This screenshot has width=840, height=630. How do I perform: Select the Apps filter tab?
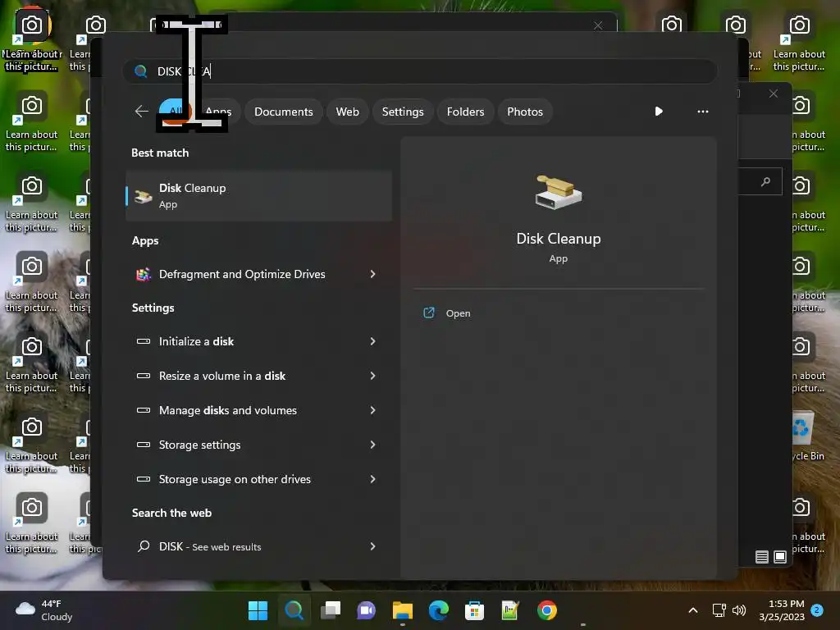click(x=218, y=112)
